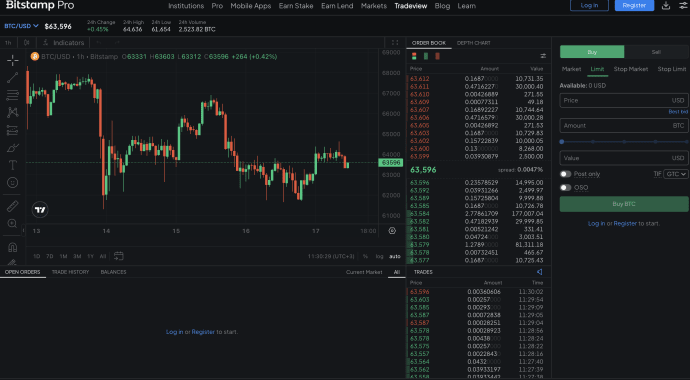Viewport: 690px width, 380px height.
Task: Toggle auto scale on chart
Action: (395, 256)
